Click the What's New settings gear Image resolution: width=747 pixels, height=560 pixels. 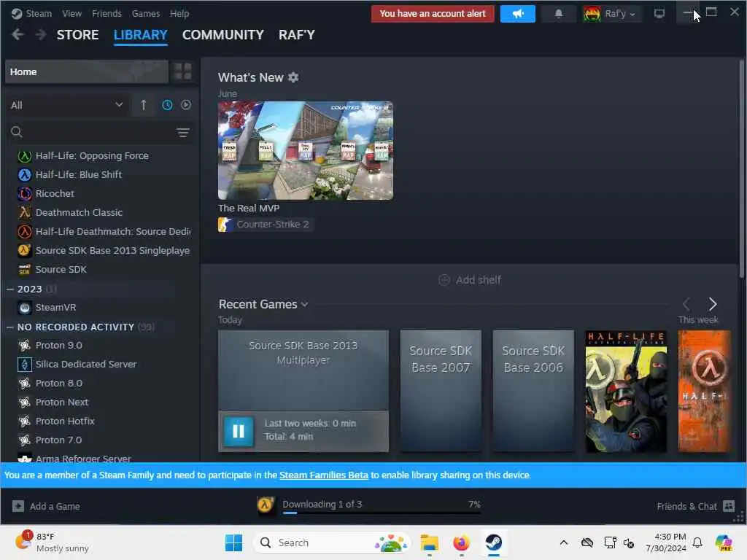click(x=293, y=77)
